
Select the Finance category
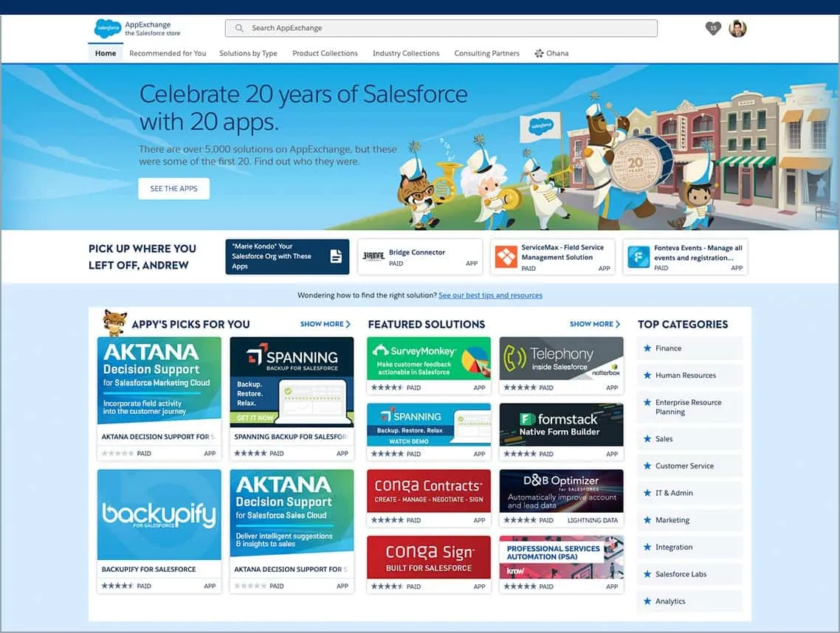coord(668,348)
